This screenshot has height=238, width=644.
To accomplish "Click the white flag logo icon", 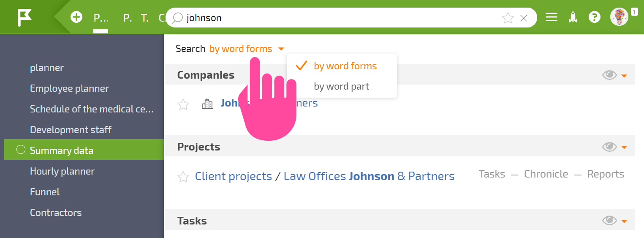I will coord(24,18).
